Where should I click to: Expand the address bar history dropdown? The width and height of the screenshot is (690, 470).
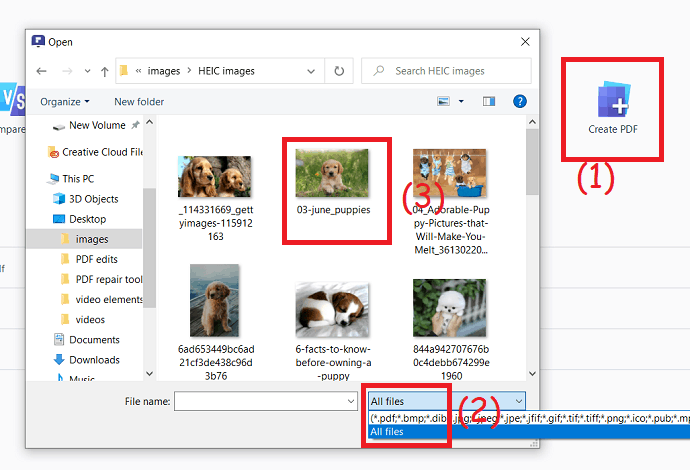pyautogui.click(x=311, y=71)
